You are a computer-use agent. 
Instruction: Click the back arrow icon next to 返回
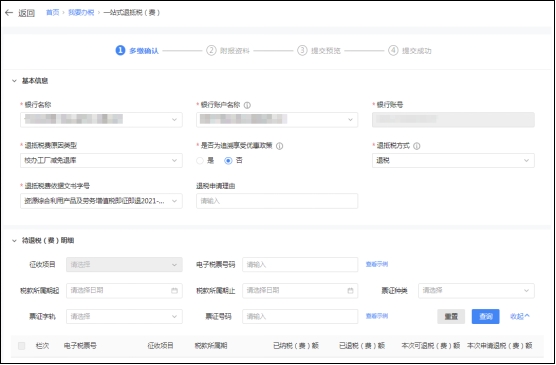pos(9,13)
